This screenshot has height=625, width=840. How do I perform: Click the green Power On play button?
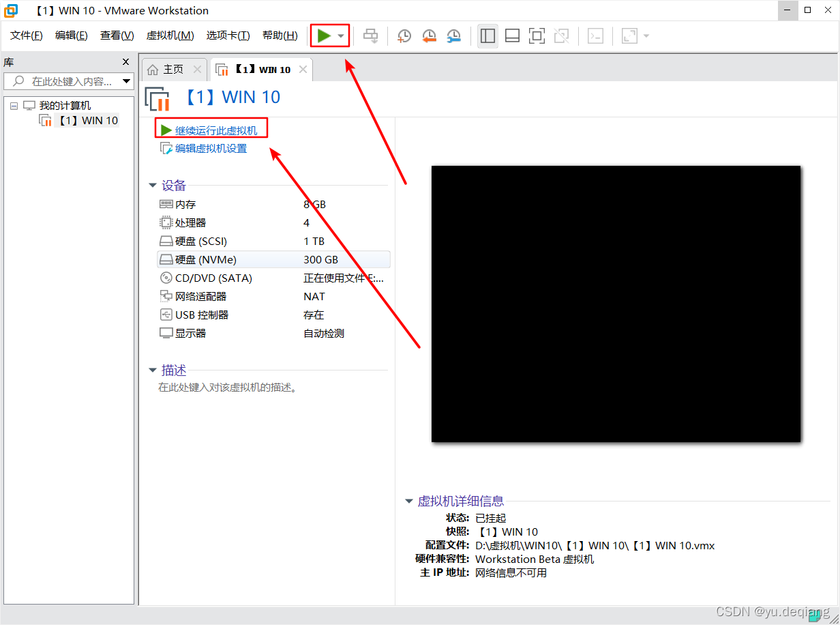(324, 35)
